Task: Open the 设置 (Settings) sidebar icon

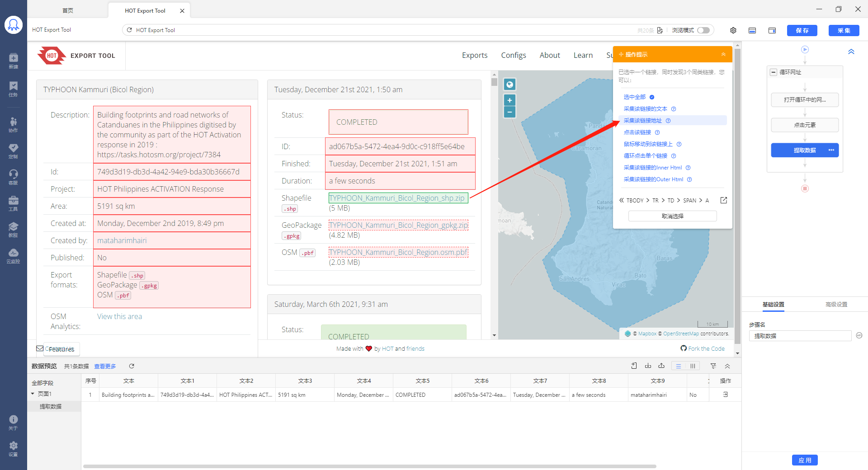Action: [x=13, y=449]
